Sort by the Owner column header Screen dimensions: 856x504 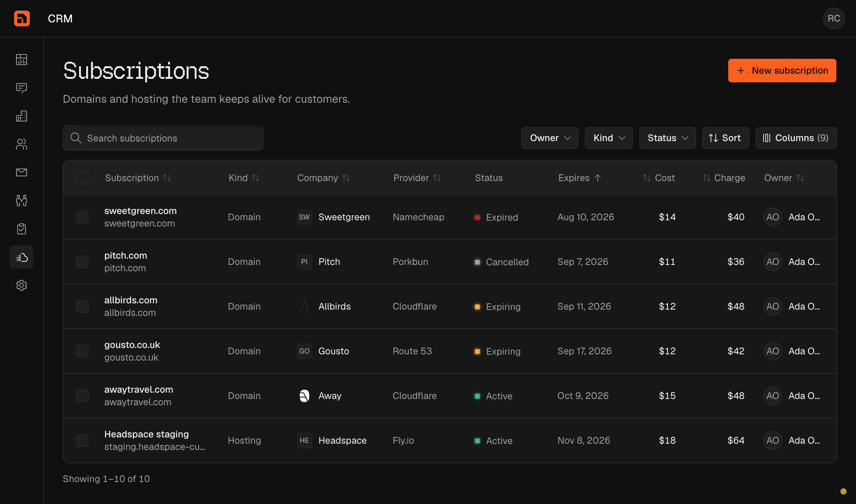(x=784, y=178)
